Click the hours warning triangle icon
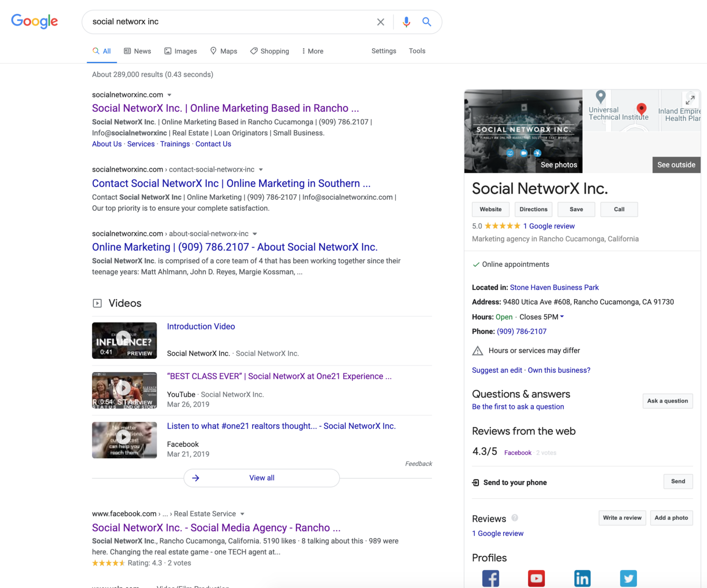The image size is (707, 588). click(x=478, y=351)
